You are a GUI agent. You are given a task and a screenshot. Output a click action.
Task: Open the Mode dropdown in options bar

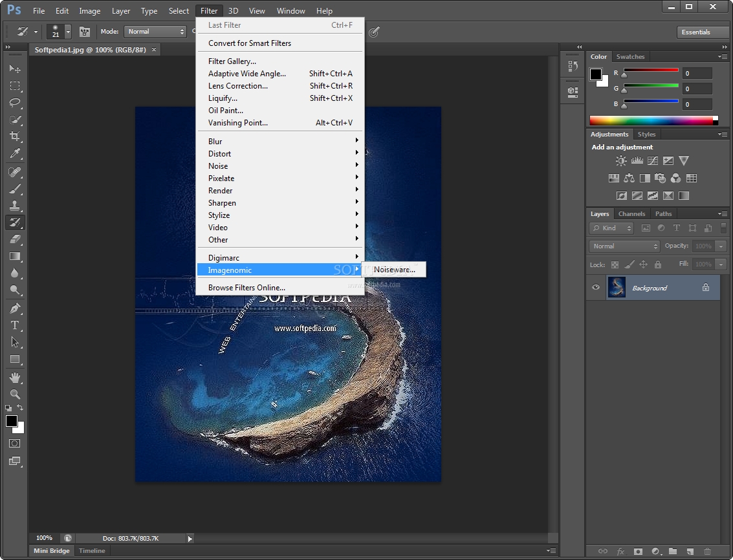click(x=156, y=32)
